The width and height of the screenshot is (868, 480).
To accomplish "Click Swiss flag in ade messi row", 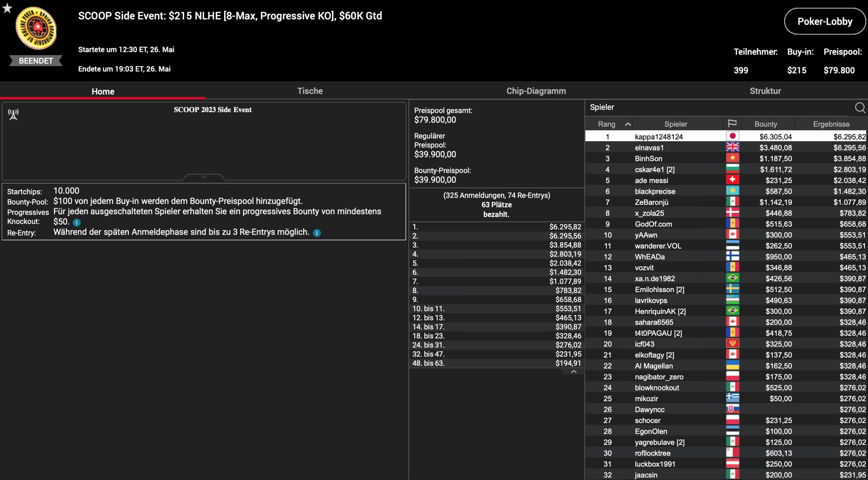I will (x=732, y=180).
